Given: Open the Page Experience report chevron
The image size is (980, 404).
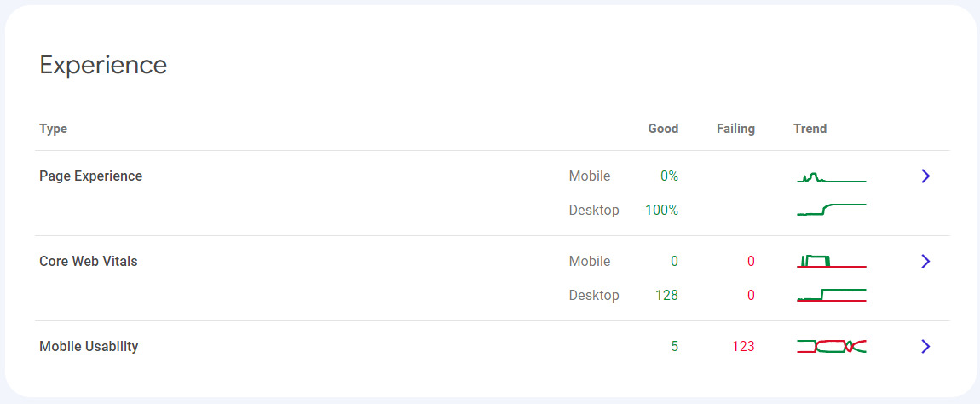Looking at the screenshot, I should point(925,176).
